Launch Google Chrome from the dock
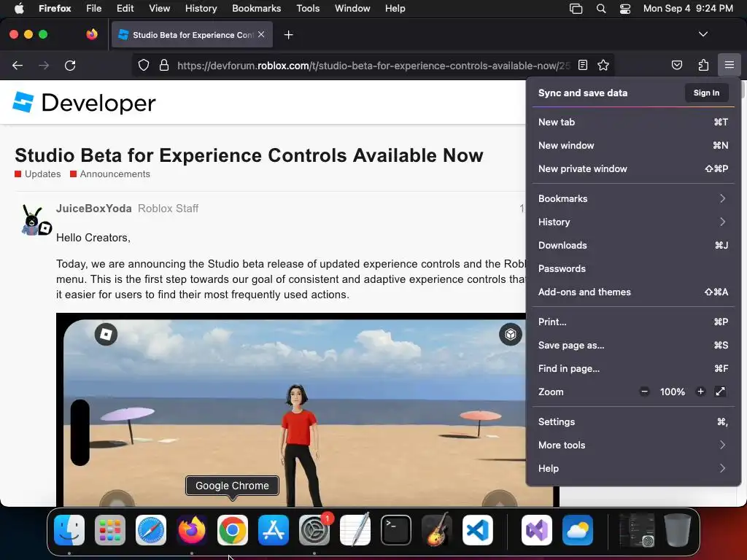Image resolution: width=747 pixels, height=560 pixels. click(233, 530)
